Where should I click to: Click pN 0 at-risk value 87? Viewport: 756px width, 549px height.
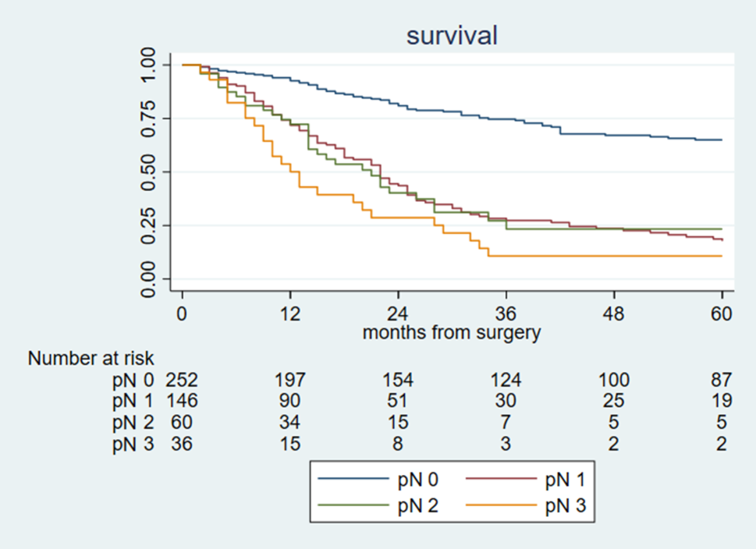click(722, 380)
